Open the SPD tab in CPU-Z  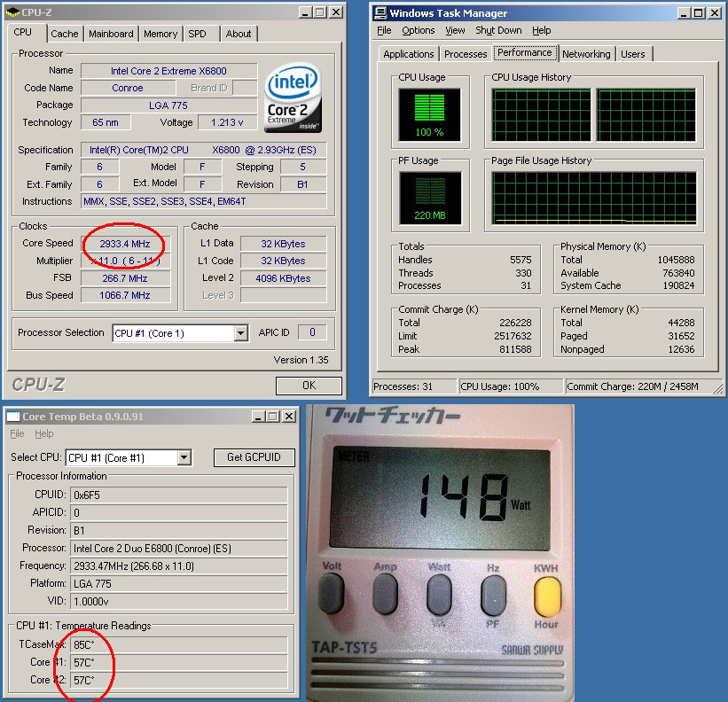pos(198,34)
